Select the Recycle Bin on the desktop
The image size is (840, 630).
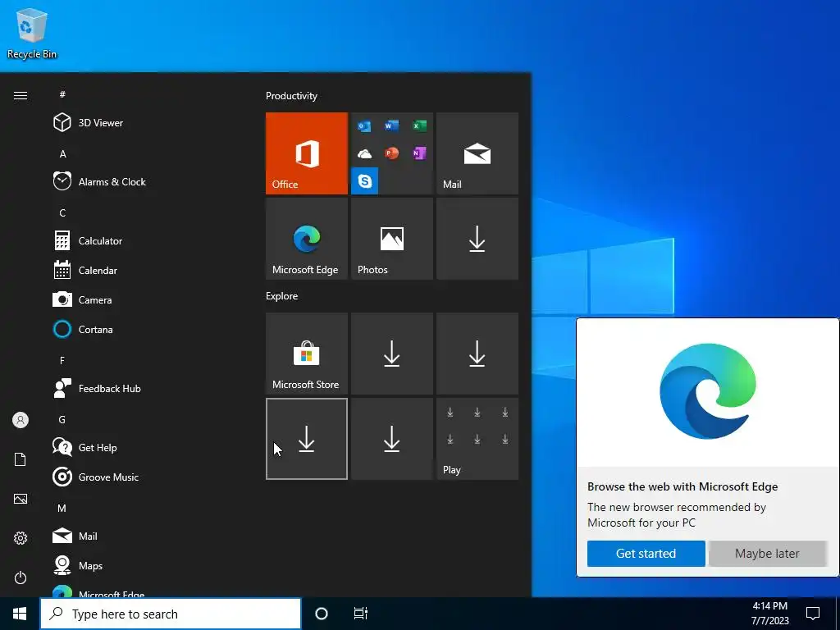[31, 33]
